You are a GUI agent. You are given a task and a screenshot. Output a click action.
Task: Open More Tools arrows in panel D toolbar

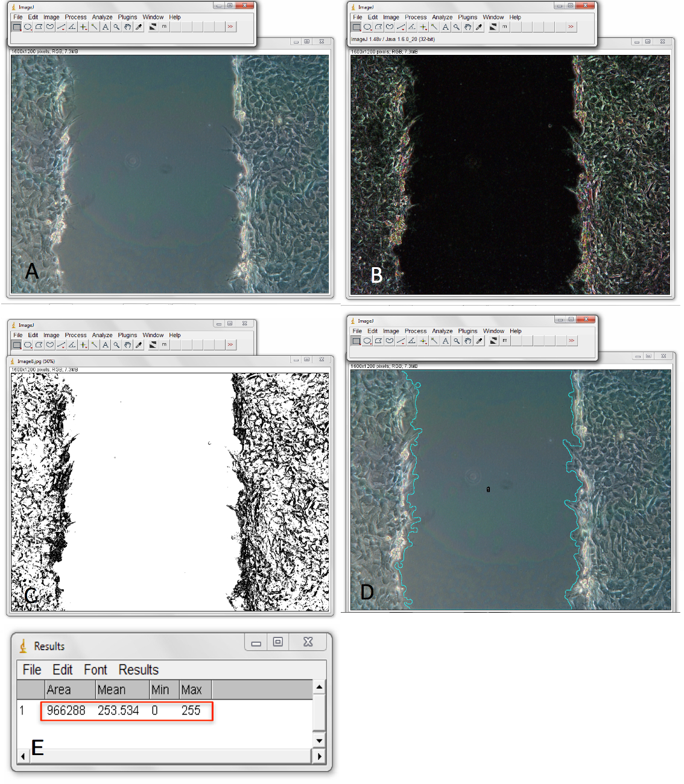571,341
